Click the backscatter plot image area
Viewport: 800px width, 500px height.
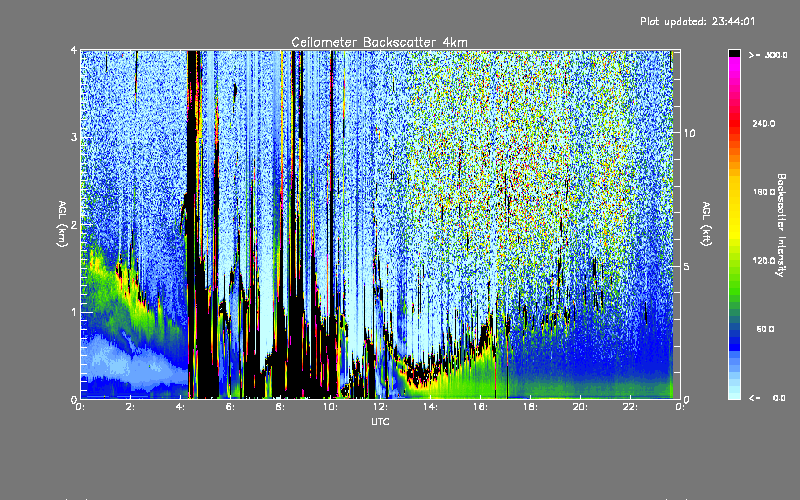[x=380, y=224]
